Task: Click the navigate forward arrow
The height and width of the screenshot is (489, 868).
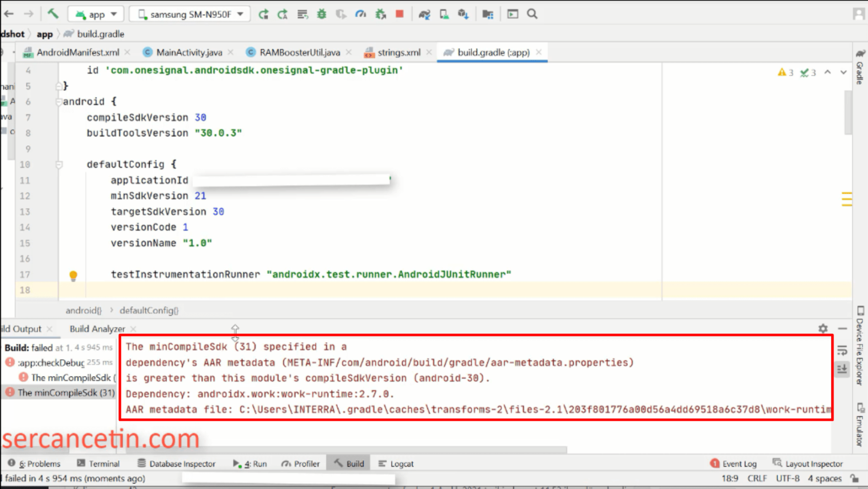Action: (x=28, y=14)
